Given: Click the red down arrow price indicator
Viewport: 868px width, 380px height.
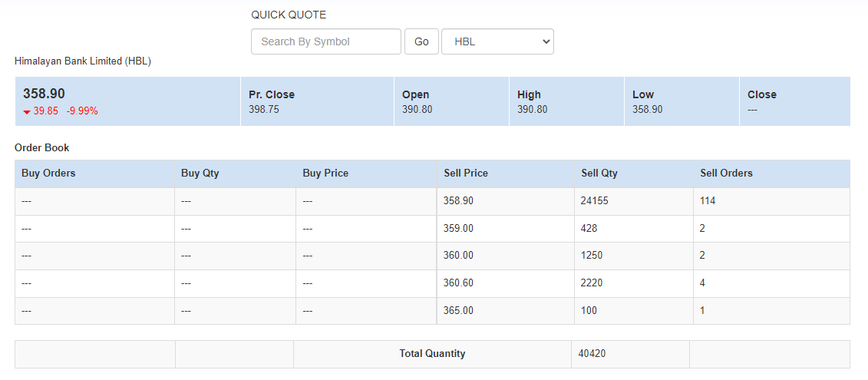Looking at the screenshot, I should 27,111.
